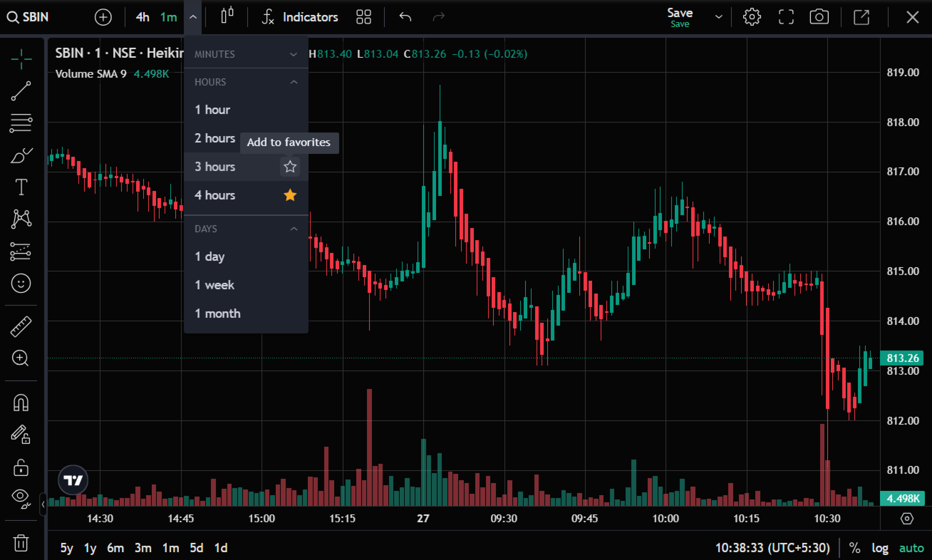Open the chart patterns tool

21,219
